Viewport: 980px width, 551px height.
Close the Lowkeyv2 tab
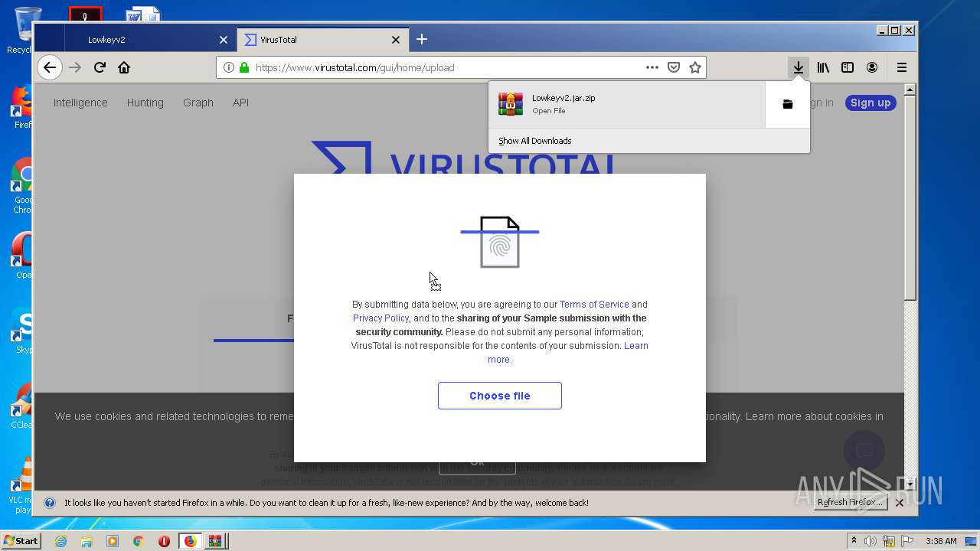[x=224, y=40]
